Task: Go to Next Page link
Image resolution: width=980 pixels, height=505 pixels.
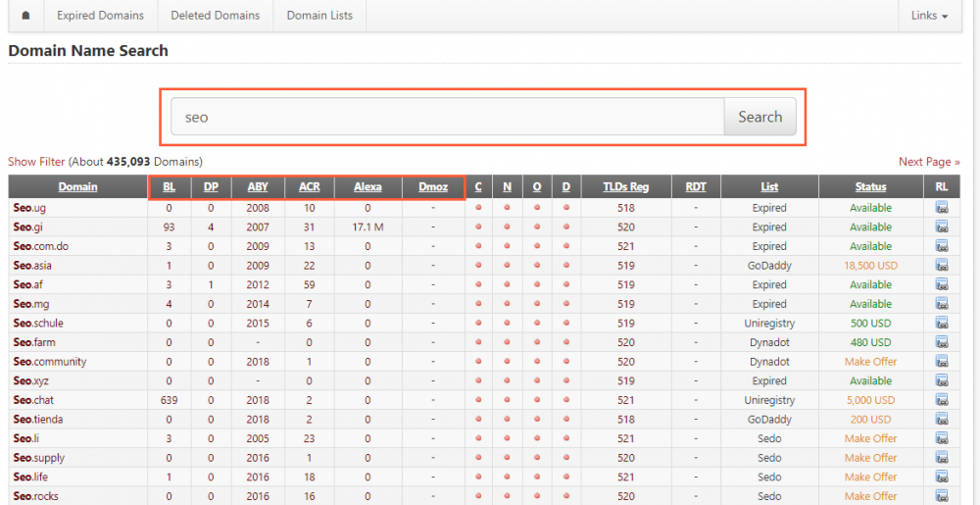Action: (929, 162)
